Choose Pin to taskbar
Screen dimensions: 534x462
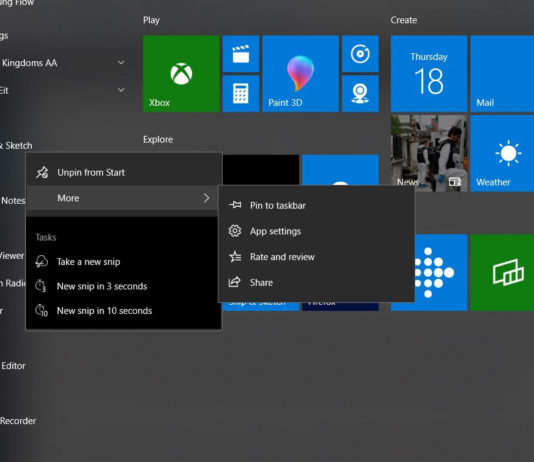[316, 205]
